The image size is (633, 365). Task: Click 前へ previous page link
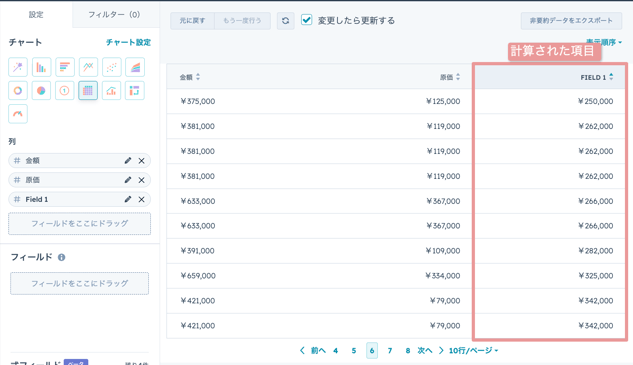(x=318, y=350)
